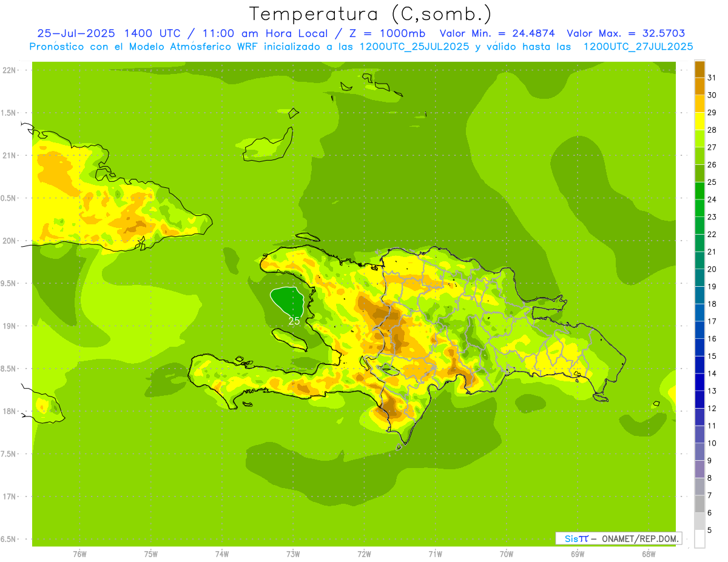Click the "17N" latitude label

(x=9, y=497)
